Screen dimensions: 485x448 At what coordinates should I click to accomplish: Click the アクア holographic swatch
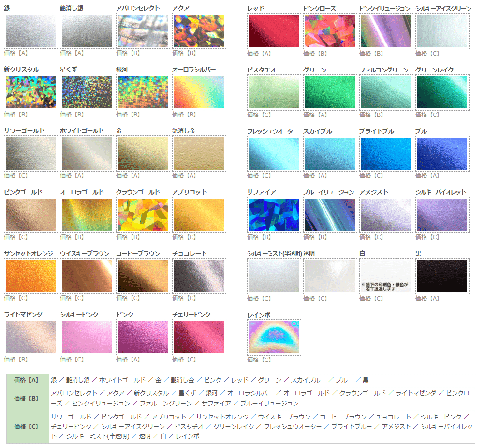point(198,31)
